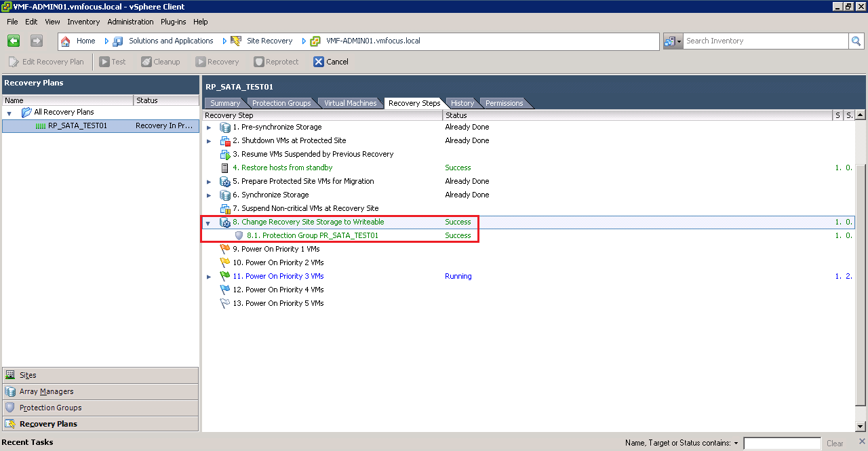Viewport: 868px width, 451px height.
Task: Expand the Power On Priority 3 VMs step
Action: [x=209, y=277]
